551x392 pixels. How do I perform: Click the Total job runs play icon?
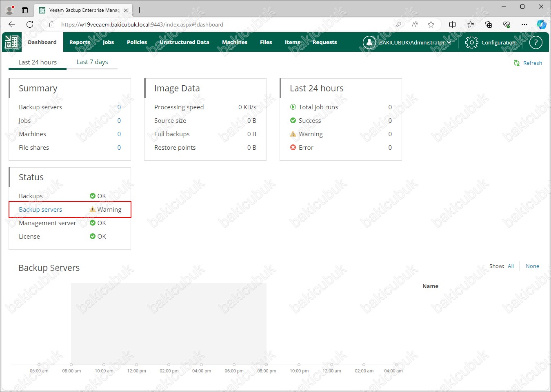click(293, 107)
